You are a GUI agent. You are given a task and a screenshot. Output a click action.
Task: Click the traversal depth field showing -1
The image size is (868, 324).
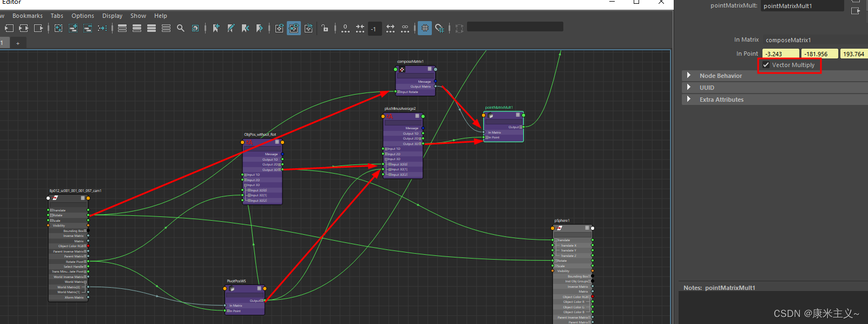[374, 29]
